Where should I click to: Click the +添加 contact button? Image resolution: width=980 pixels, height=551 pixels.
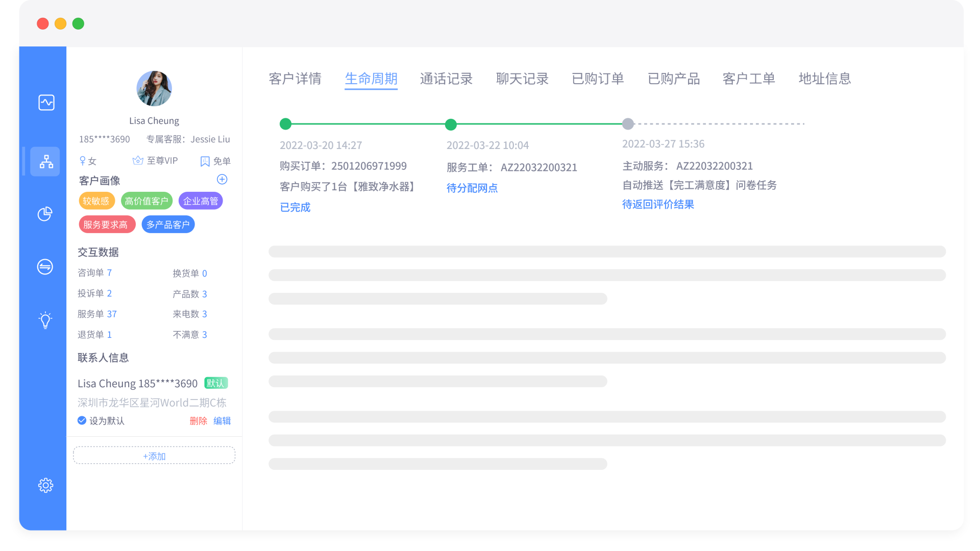[x=154, y=456]
